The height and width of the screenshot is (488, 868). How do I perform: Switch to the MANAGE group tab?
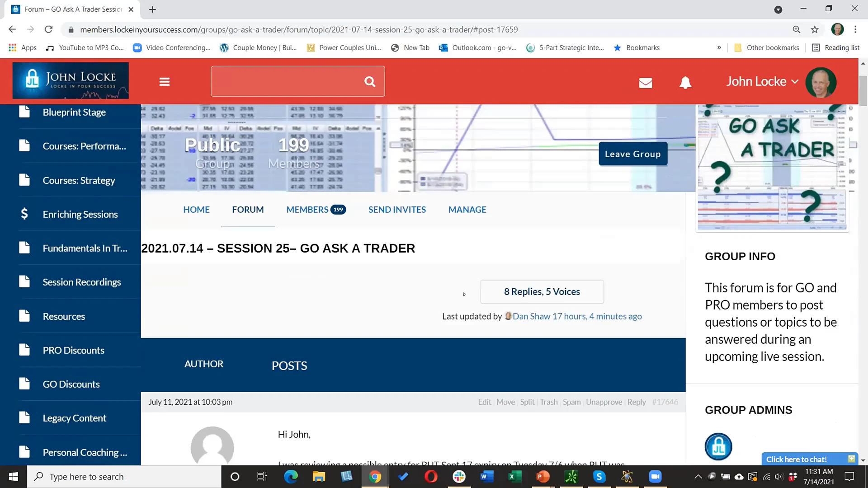click(x=467, y=210)
